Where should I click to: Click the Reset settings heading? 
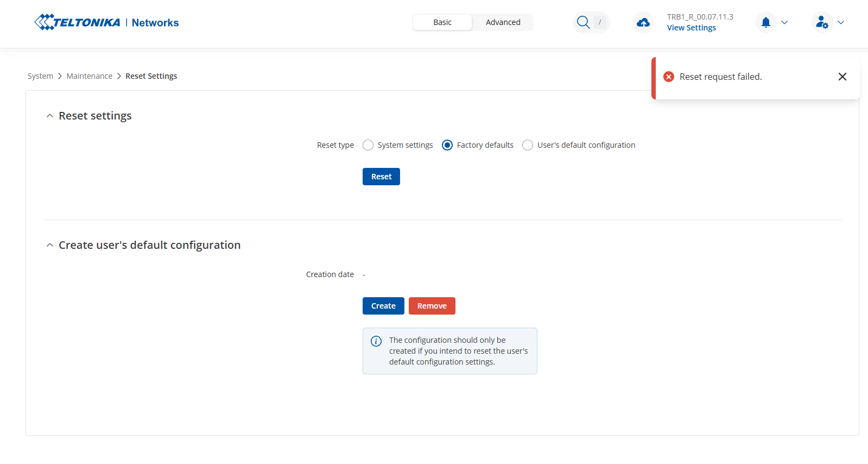[95, 116]
